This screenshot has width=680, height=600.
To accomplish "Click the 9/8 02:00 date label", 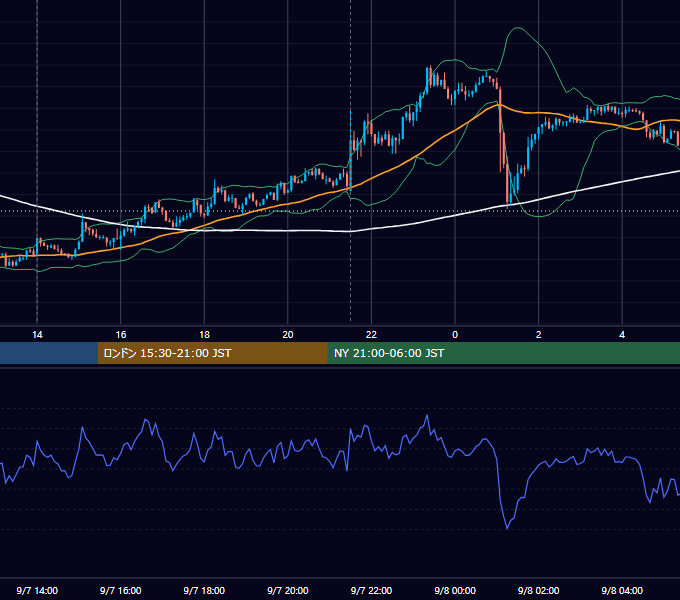I will pos(539,590).
